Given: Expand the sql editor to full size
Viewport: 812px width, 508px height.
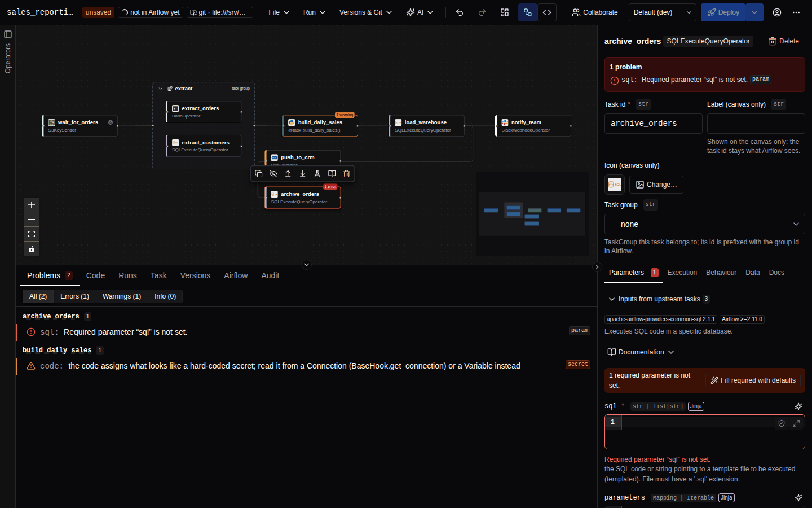Looking at the screenshot, I should (796, 423).
